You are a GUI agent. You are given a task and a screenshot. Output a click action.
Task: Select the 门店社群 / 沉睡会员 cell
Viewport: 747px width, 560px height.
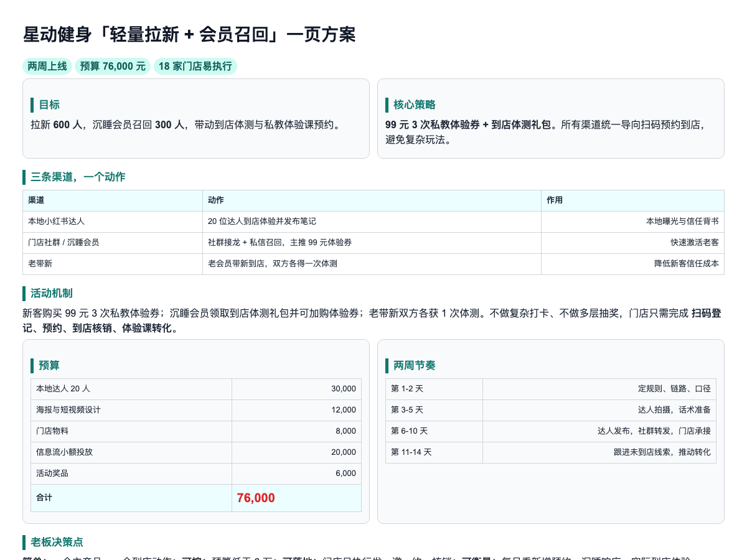point(113,243)
